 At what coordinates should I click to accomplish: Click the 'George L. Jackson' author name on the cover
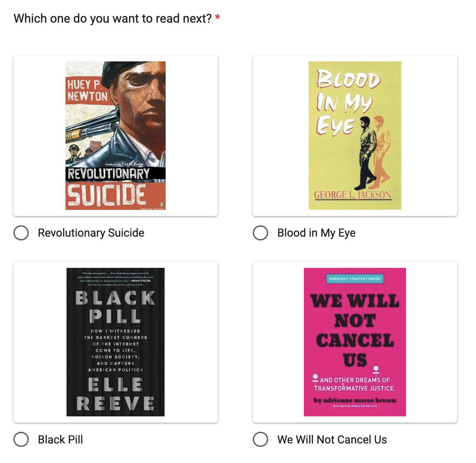353,195
